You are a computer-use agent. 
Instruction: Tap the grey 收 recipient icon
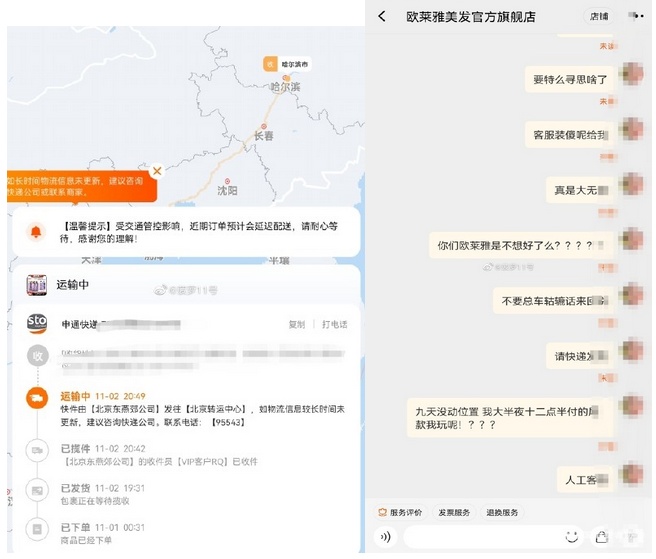click(38, 356)
